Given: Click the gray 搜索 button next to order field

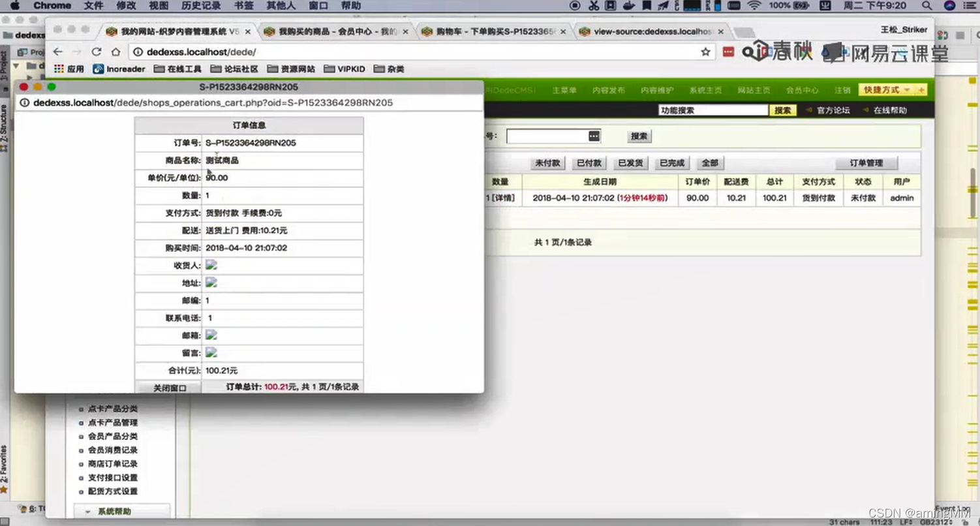Looking at the screenshot, I should pyautogui.click(x=639, y=136).
